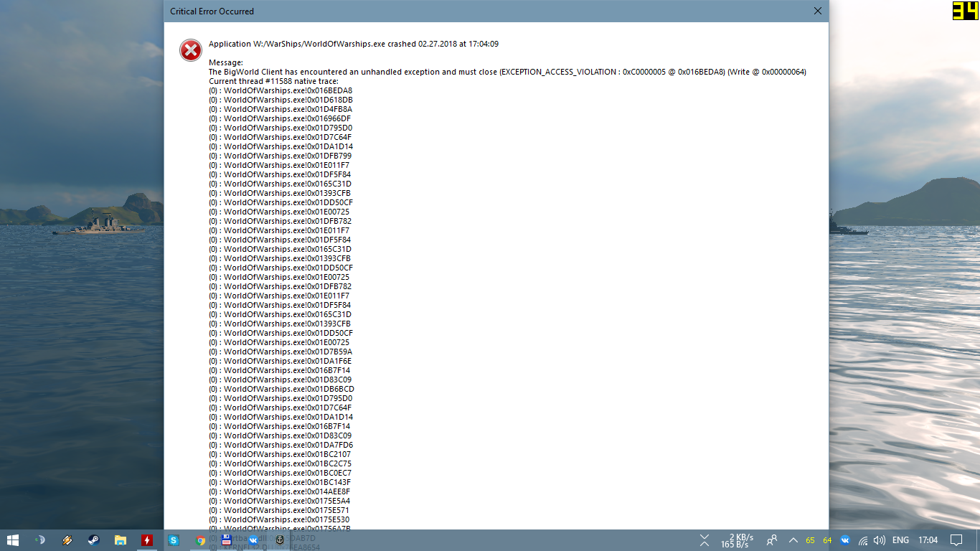Screen dimensions: 980x551
Task: Open the red flash app icon
Action: 146,540
